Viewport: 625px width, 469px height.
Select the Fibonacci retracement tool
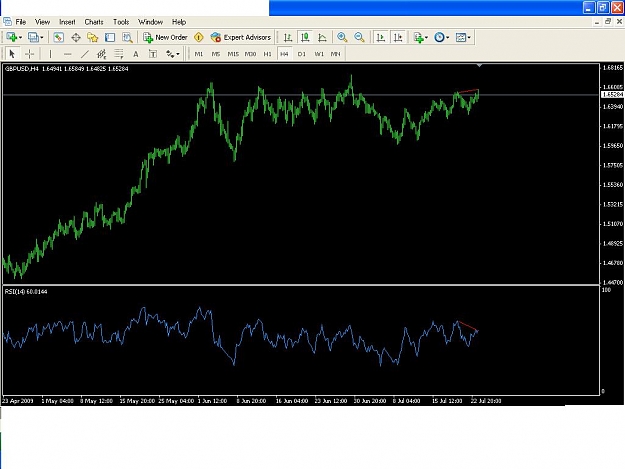pyautogui.click(x=119, y=54)
